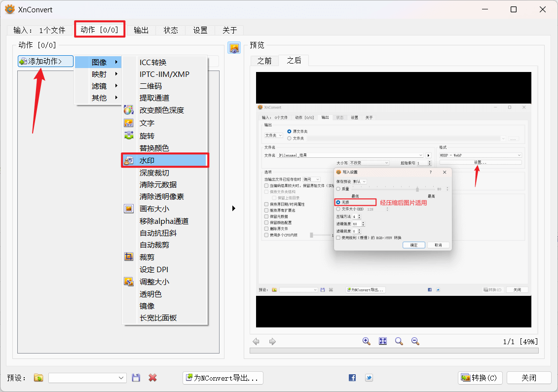Start conversion with the 转换(C) button

480,378
